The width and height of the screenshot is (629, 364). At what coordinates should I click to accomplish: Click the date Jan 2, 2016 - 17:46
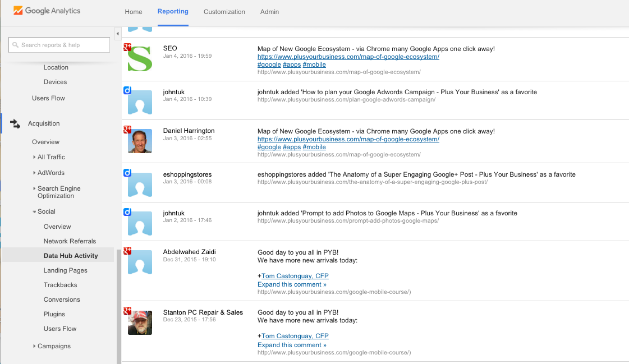tap(187, 220)
